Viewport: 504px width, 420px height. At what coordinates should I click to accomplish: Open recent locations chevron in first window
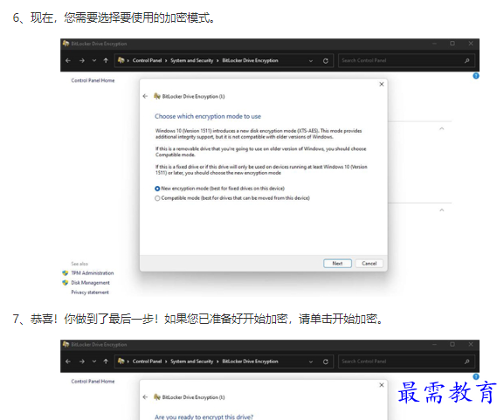(x=94, y=60)
